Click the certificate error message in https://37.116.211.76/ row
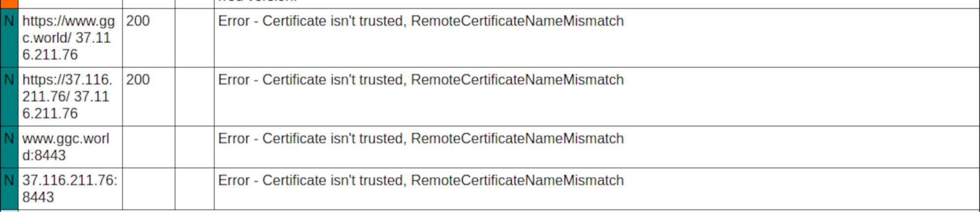980x212 pixels. (x=421, y=80)
